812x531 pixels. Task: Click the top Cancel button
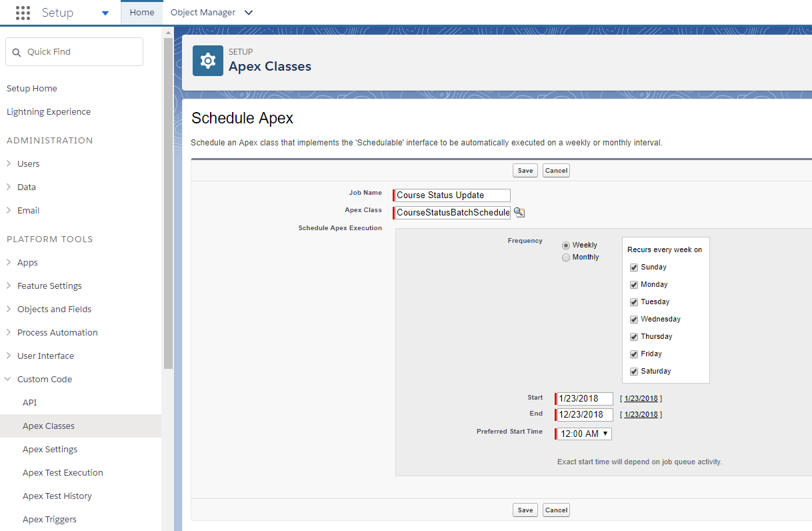point(556,170)
